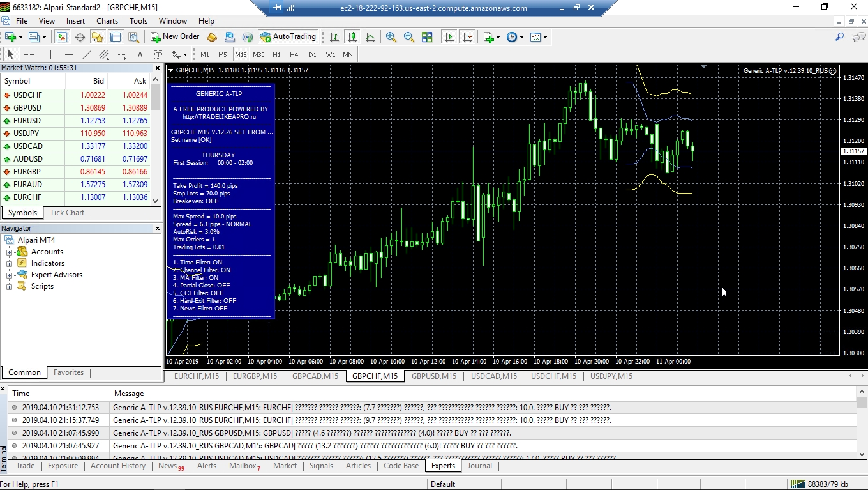Select the Text tool

point(140,54)
